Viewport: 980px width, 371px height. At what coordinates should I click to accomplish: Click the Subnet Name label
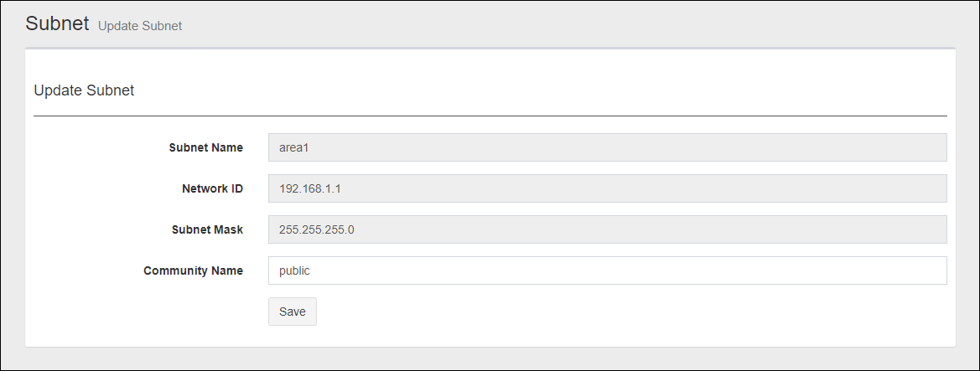pyautogui.click(x=205, y=147)
